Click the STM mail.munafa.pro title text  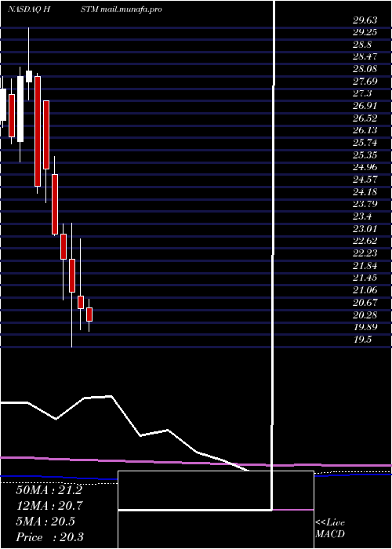pos(122,9)
